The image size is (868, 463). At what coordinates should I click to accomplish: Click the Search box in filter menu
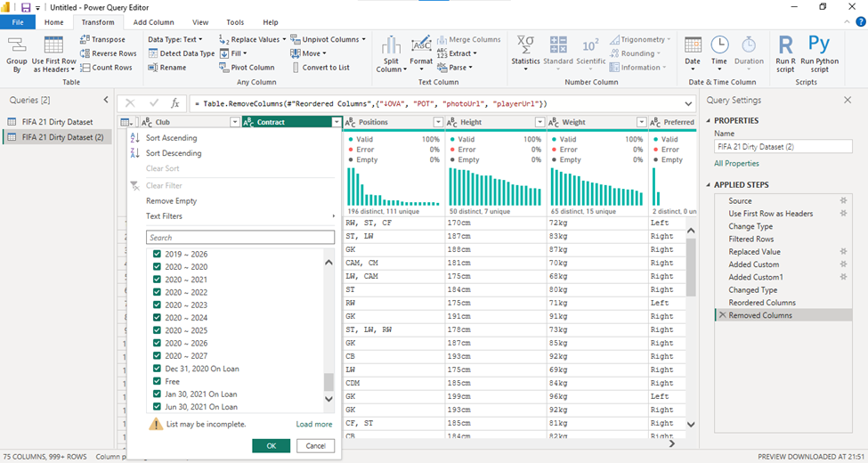[240, 238]
